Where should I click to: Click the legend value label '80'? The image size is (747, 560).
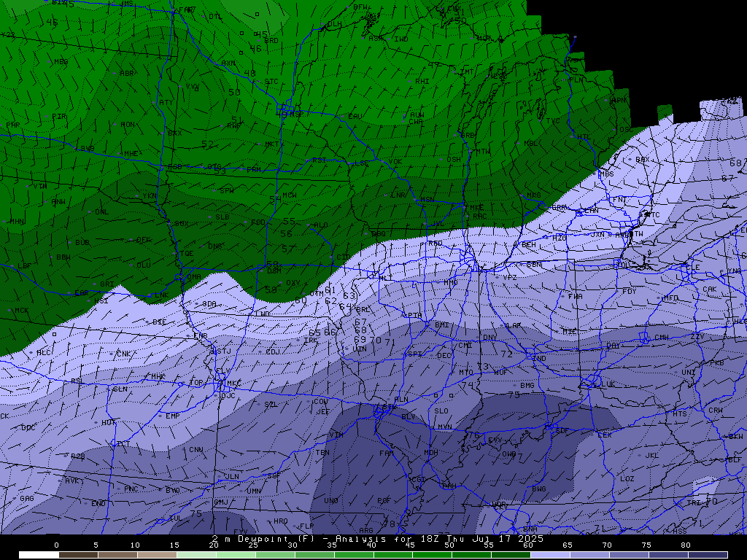pyautogui.click(x=685, y=545)
